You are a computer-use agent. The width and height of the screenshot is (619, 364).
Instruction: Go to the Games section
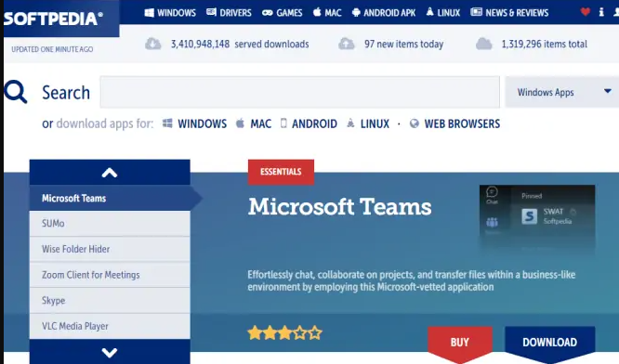(x=283, y=13)
